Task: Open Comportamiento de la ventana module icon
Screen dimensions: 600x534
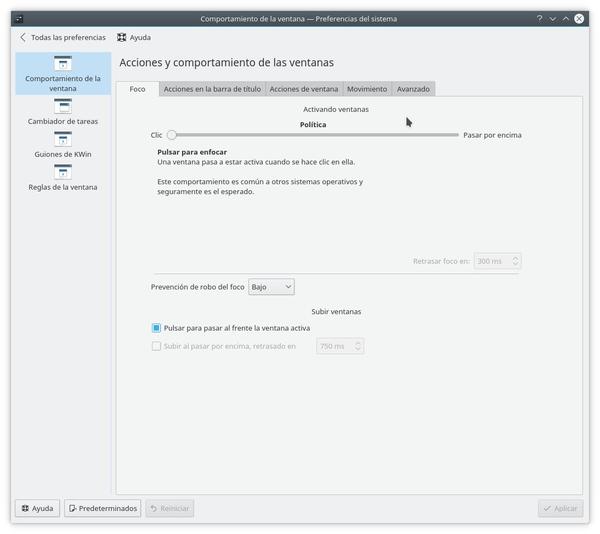Action: 63,63
